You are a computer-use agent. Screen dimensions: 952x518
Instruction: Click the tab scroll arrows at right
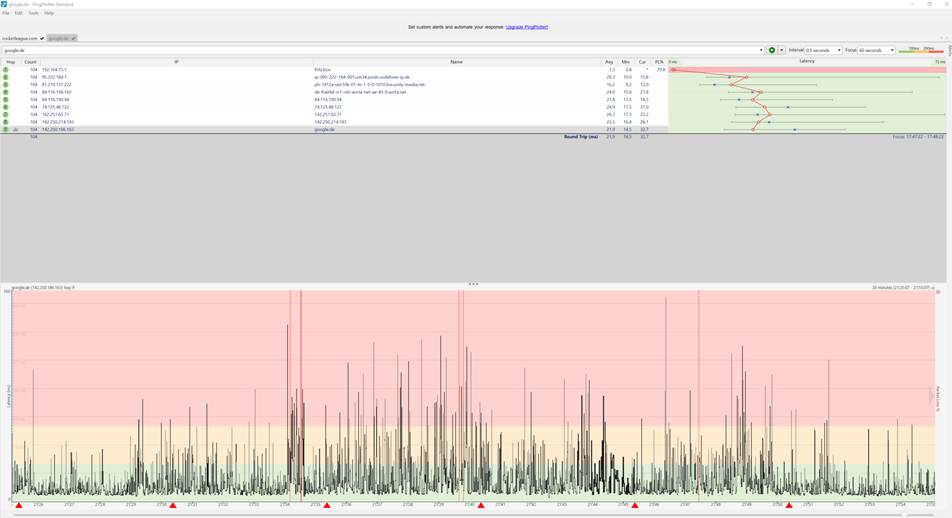944,38
